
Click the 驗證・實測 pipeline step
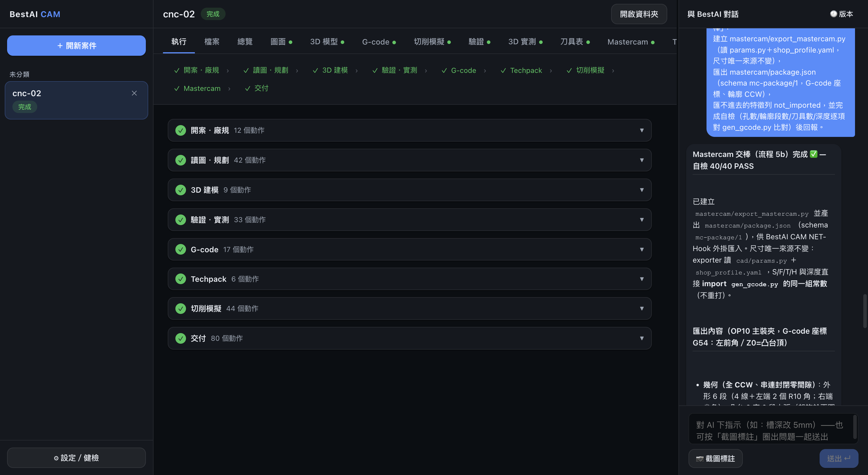pos(394,70)
